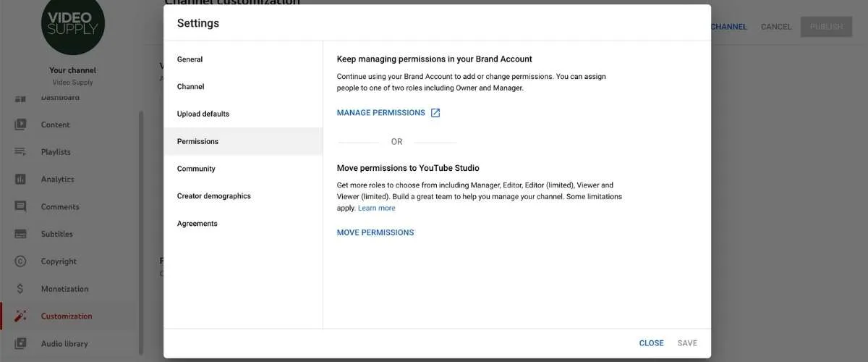The width and height of the screenshot is (868, 362).
Task: Click the Monetization label in sidebar
Action: (x=64, y=289)
